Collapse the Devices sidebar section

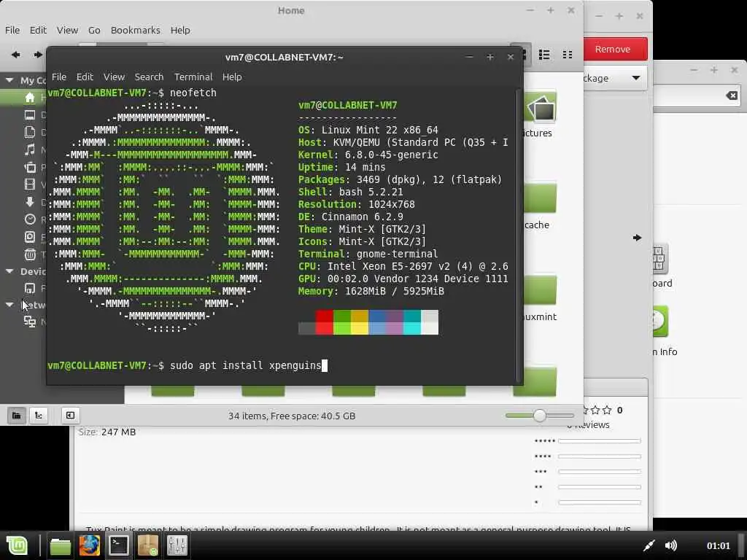(x=9, y=271)
